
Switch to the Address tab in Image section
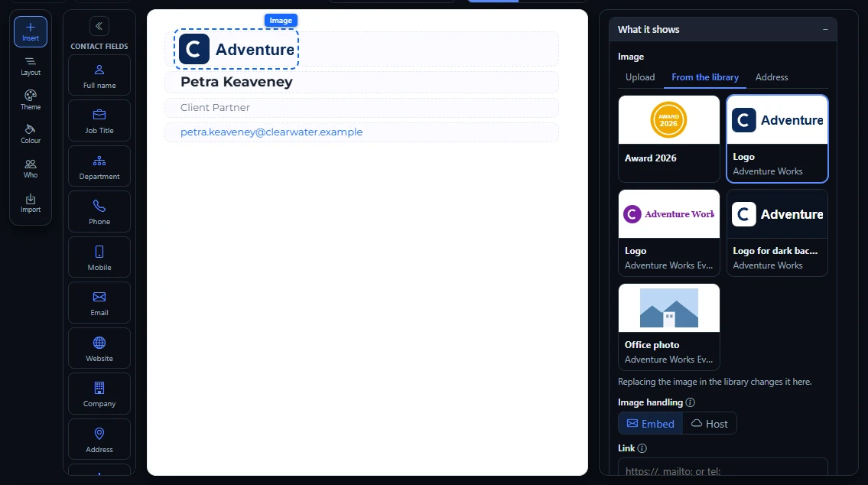point(771,77)
